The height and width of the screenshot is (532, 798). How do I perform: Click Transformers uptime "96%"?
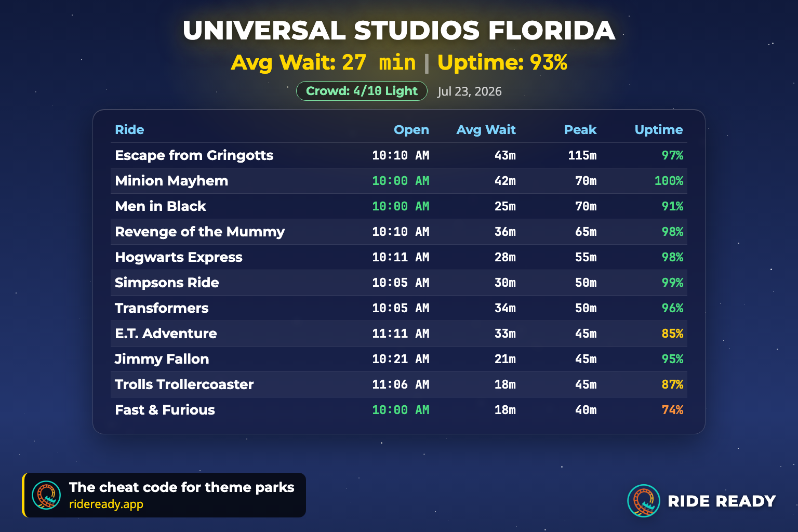[672, 308]
